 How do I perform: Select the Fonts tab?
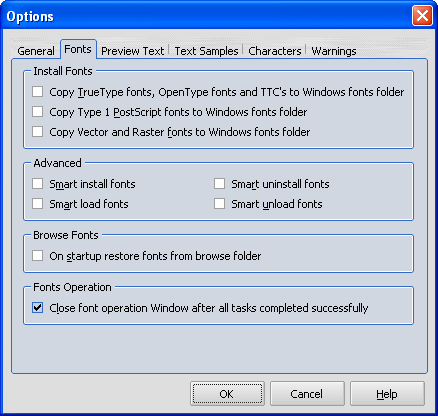click(78, 49)
